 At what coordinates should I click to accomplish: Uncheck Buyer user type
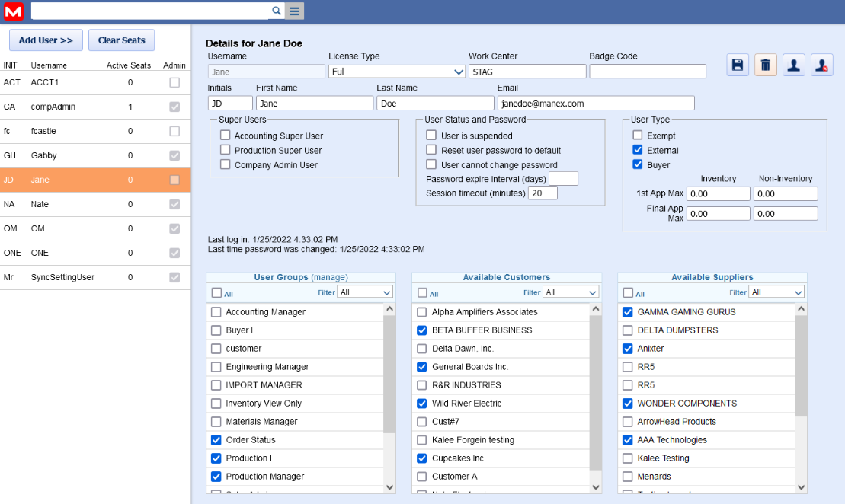pyautogui.click(x=638, y=164)
